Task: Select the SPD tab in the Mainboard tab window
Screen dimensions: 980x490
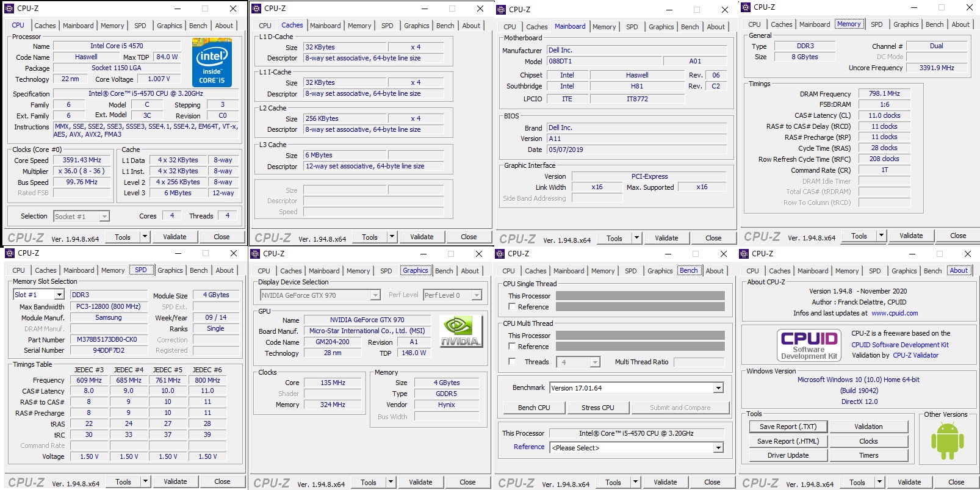Action: point(632,27)
